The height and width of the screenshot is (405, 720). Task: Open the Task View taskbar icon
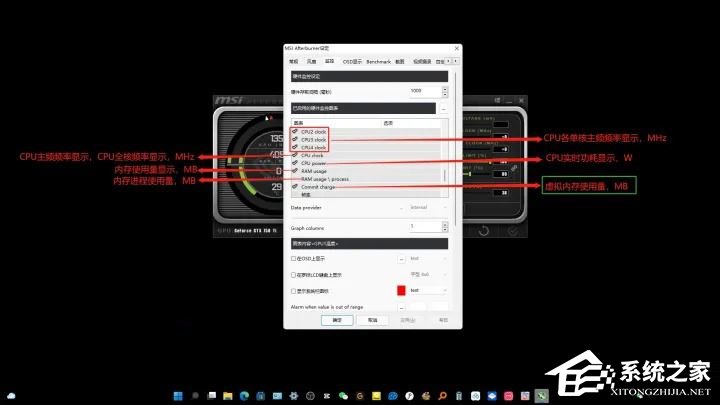pos(212,395)
